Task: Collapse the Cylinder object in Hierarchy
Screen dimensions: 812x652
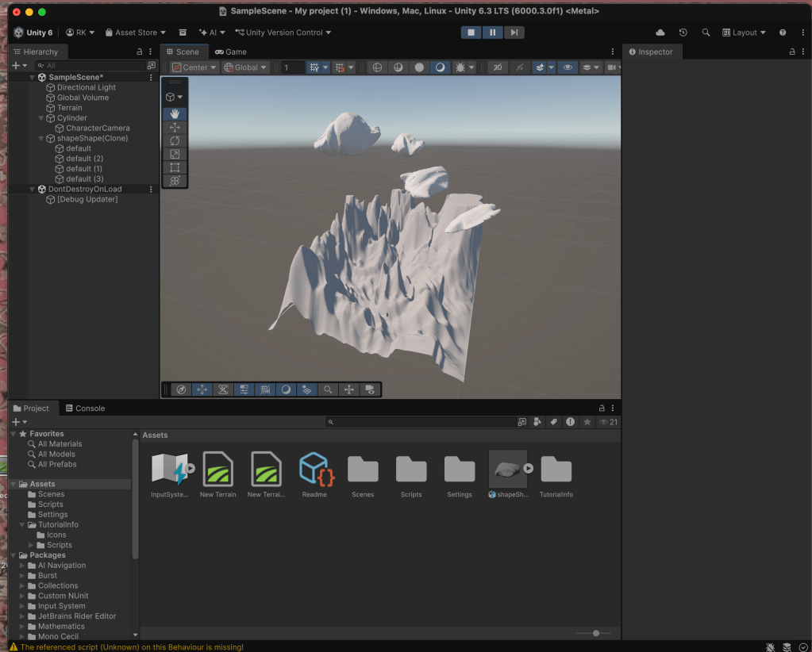Action: tap(41, 118)
